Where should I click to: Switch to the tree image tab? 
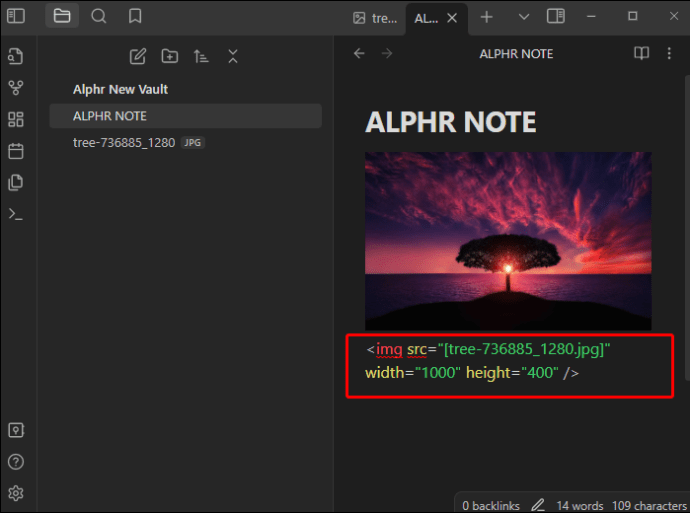(x=375, y=18)
